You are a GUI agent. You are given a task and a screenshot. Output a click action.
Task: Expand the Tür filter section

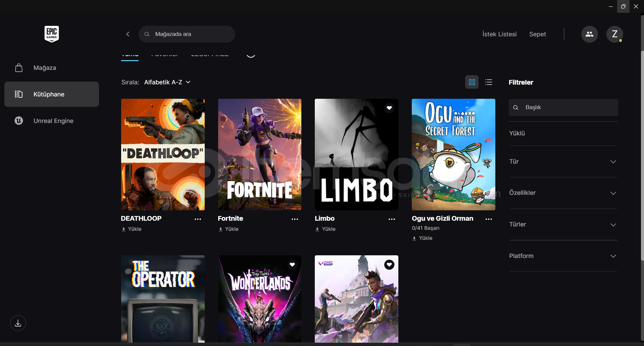[x=563, y=162]
